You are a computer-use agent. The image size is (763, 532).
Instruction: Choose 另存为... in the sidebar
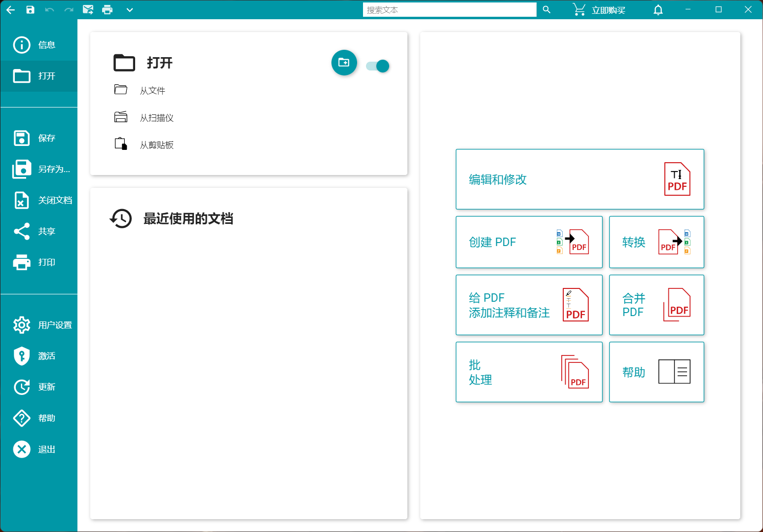pos(39,169)
